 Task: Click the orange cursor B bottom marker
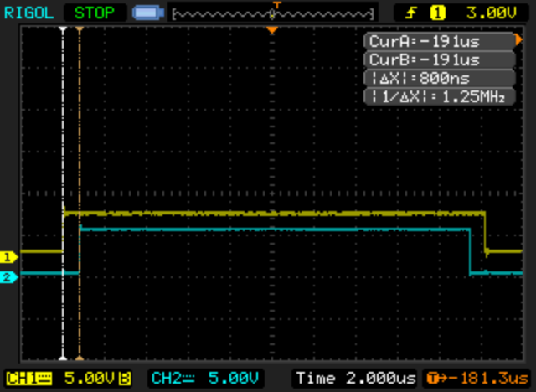[x=80, y=358]
